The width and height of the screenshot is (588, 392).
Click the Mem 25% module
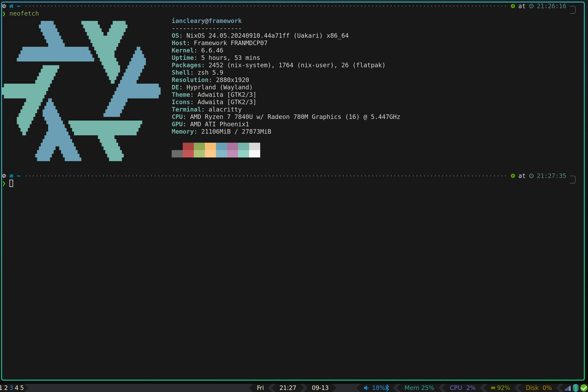(419, 388)
